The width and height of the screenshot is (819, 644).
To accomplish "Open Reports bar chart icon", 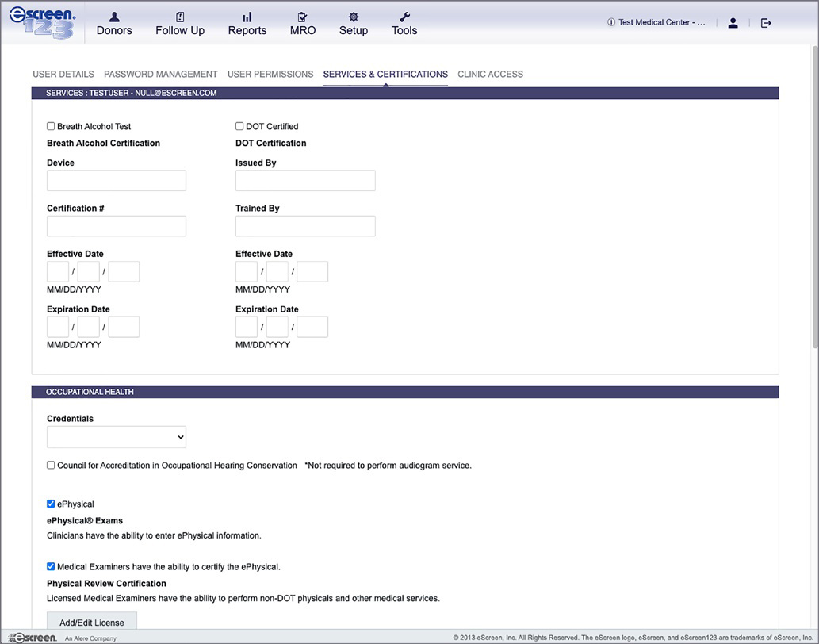I will [247, 17].
